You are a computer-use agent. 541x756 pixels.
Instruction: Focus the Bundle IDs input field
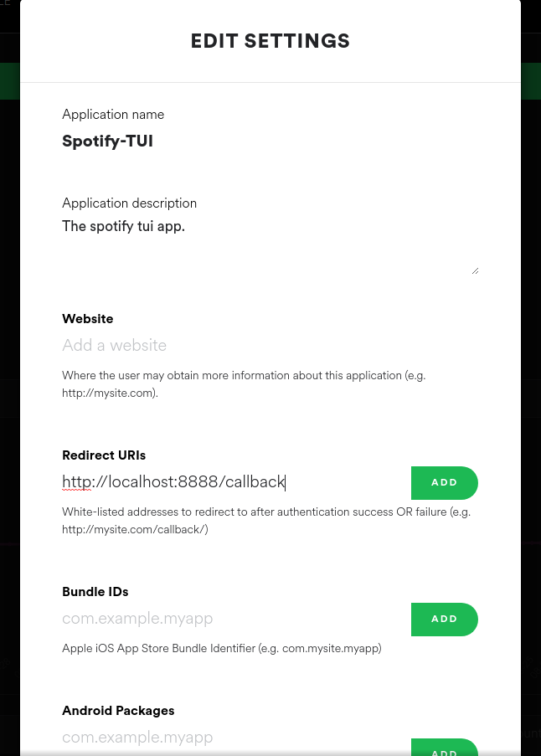point(233,619)
